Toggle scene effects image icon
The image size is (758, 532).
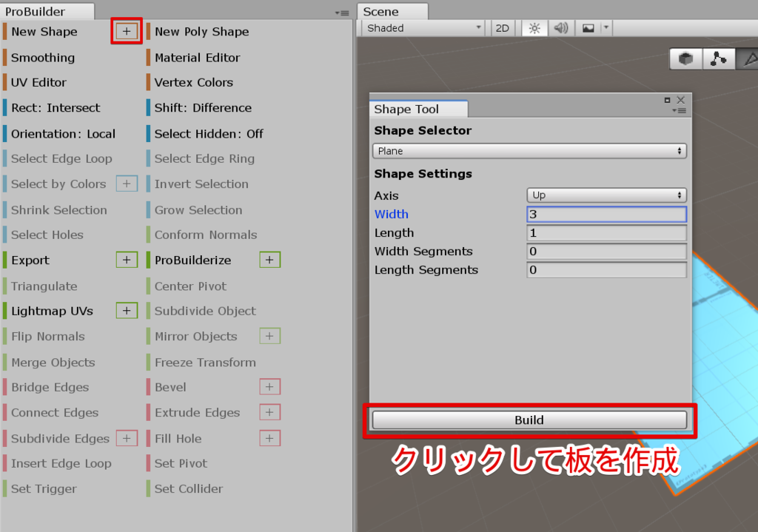[x=588, y=28]
